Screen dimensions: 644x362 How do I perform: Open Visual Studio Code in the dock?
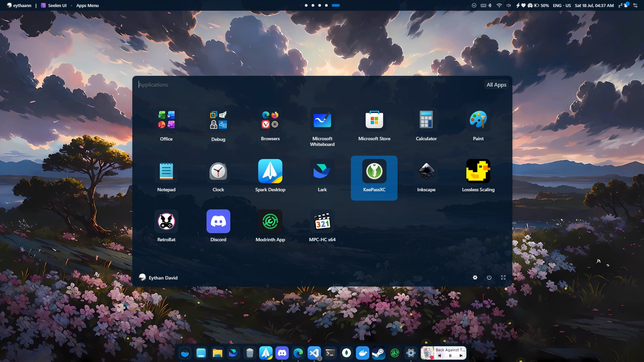click(x=314, y=353)
